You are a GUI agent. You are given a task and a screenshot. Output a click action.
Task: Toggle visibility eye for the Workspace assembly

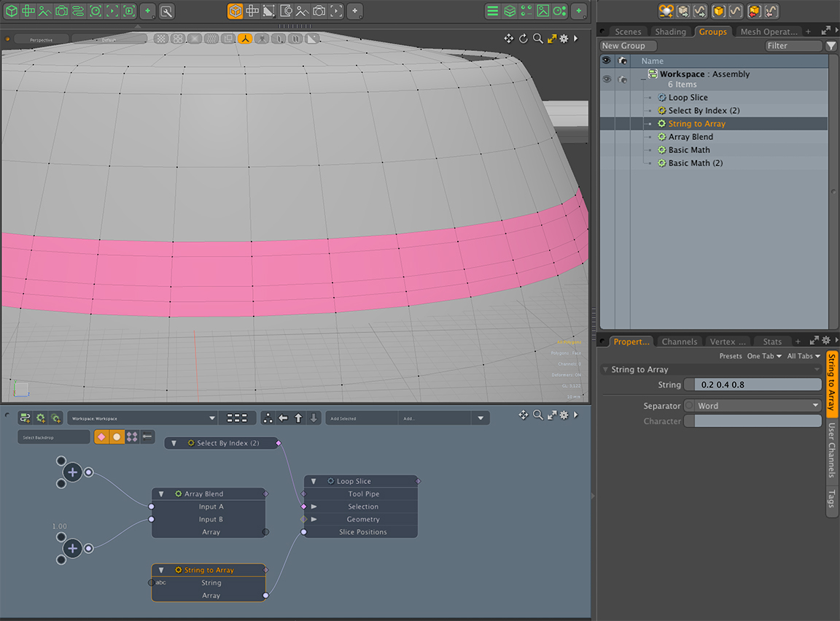[606, 79]
